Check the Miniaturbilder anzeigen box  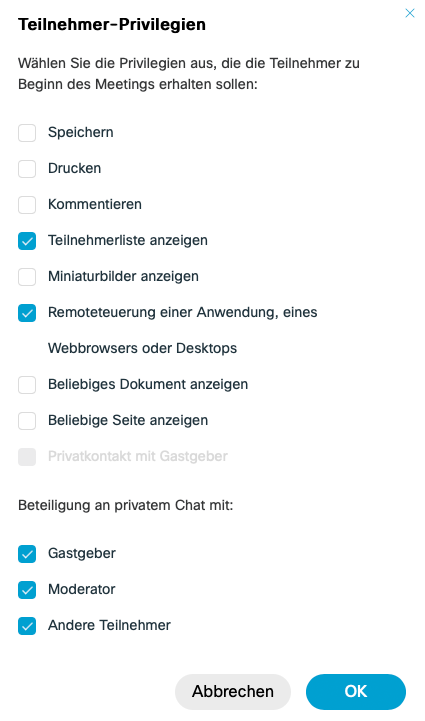tap(27, 277)
